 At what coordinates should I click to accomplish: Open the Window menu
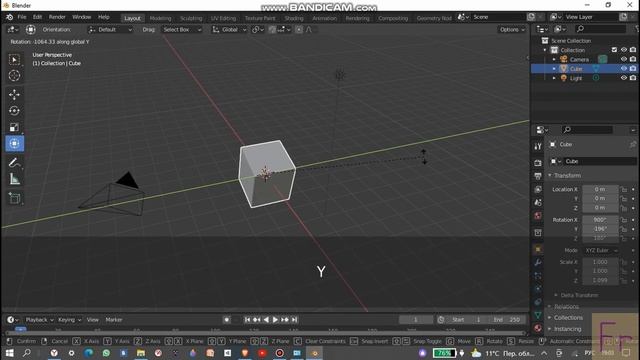[82, 17]
